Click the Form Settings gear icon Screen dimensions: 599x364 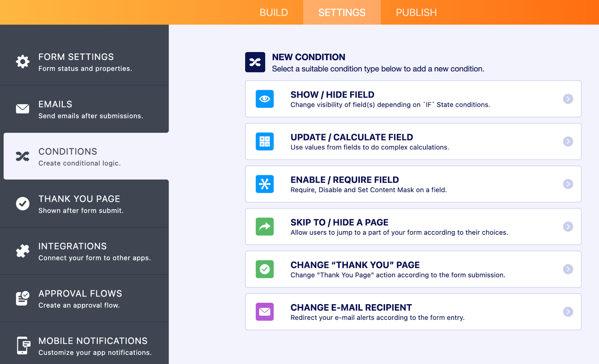pyautogui.click(x=22, y=62)
